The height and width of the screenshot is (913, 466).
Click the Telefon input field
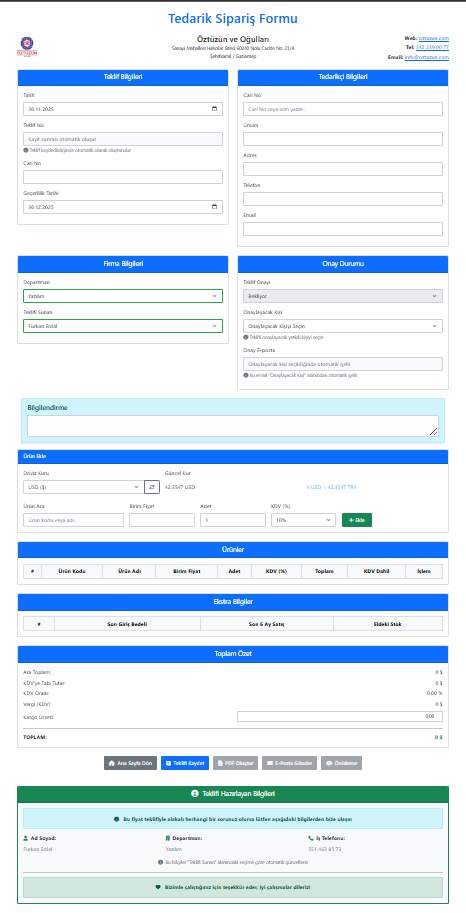[343, 199]
